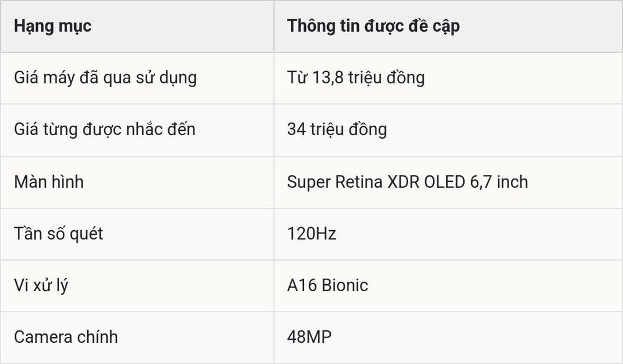This screenshot has height=364, width=623.
Task: Click the word 'Bionic' in processor row
Action: point(345,286)
